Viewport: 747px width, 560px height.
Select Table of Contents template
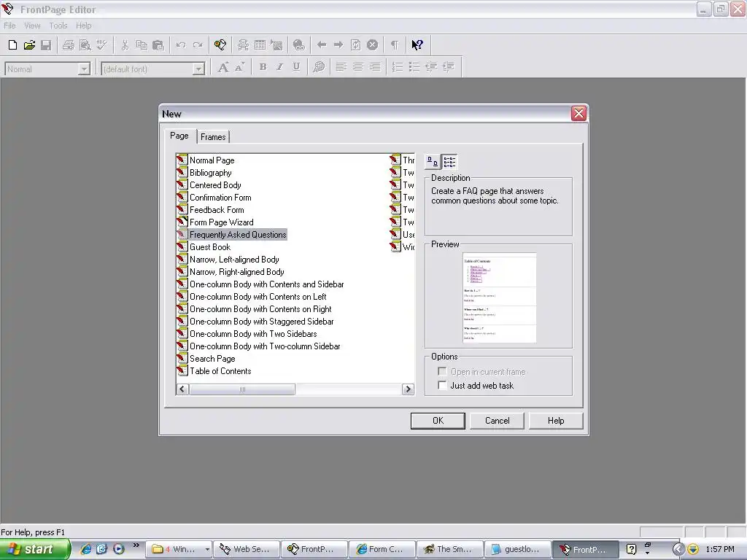pyautogui.click(x=220, y=371)
